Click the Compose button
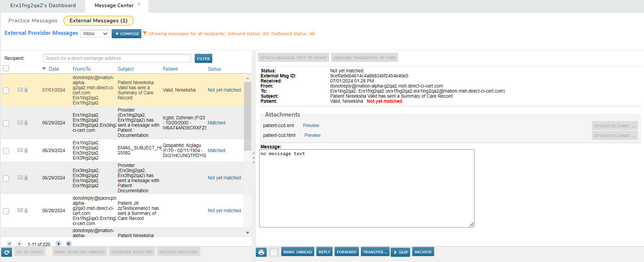The height and width of the screenshot is (262, 644). point(126,34)
